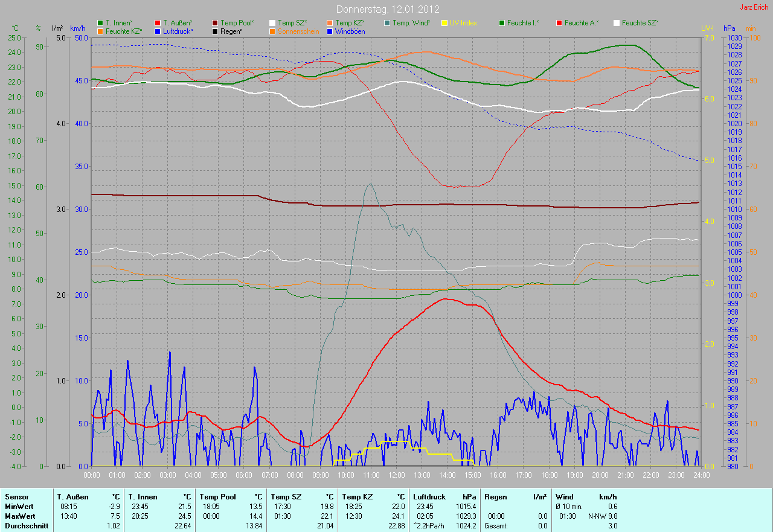Click the 'Regen' table column header
The image size is (773, 532).
pyautogui.click(x=496, y=497)
